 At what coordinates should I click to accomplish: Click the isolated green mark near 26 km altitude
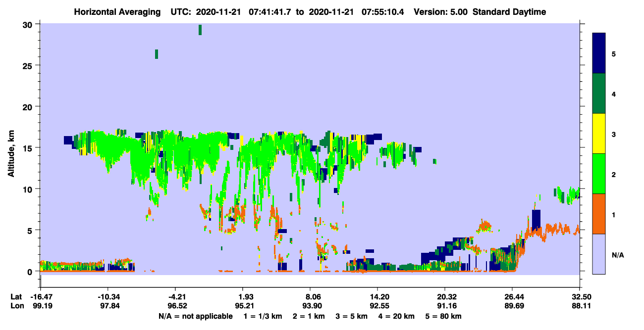click(x=157, y=54)
